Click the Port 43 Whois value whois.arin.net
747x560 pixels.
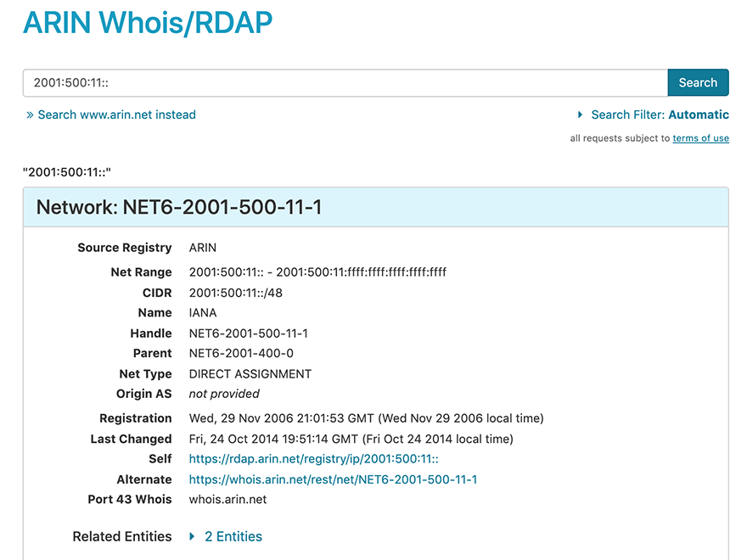227,500
